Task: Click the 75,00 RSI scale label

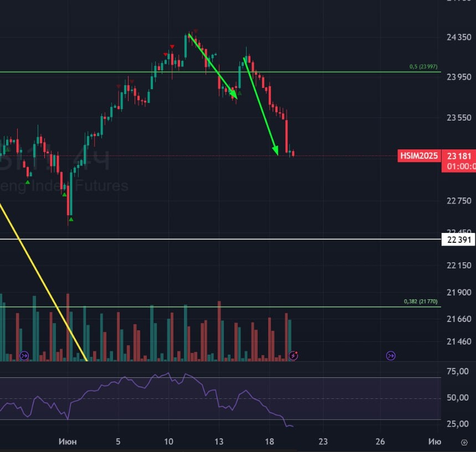Action: [x=458, y=371]
